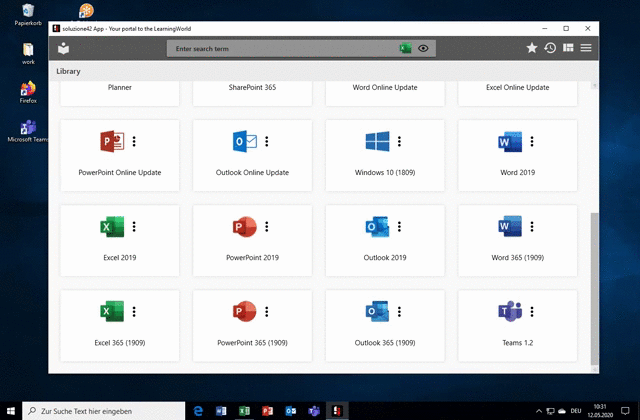The image size is (640, 420).
Task: Show more options for Windows 10 (1809)
Action: tap(399, 141)
